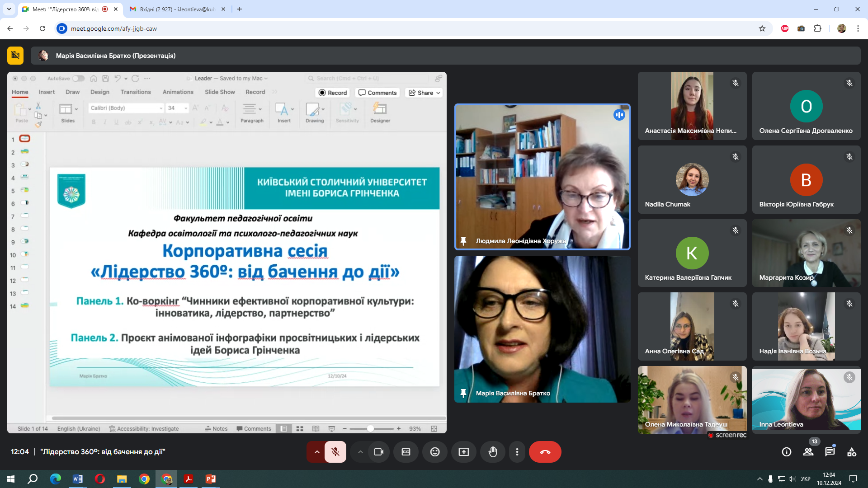Expand audio settings arrow beside microphone

click(x=317, y=452)
